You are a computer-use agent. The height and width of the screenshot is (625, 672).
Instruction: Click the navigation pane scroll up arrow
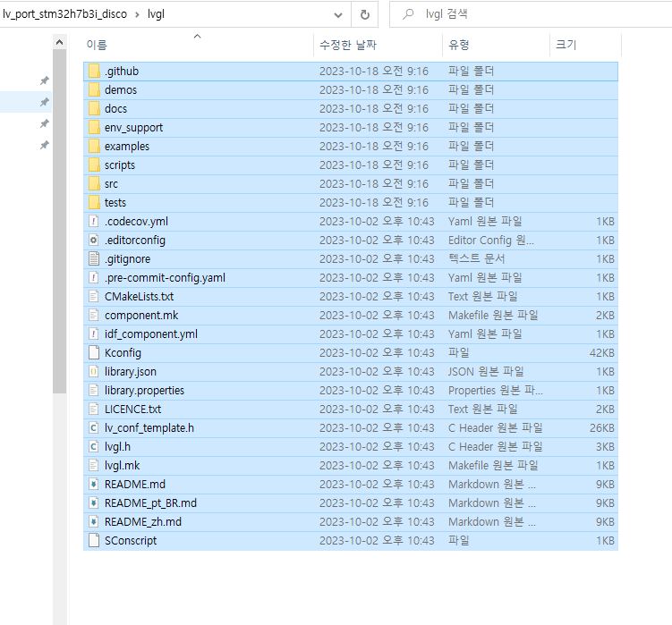pyautogui.click(x=60, y=42)
